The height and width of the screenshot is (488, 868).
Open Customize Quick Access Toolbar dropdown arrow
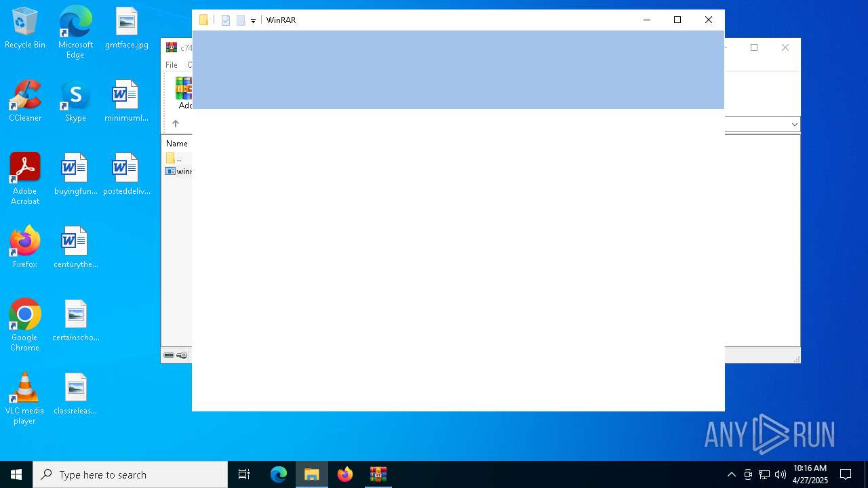point(253,21)
